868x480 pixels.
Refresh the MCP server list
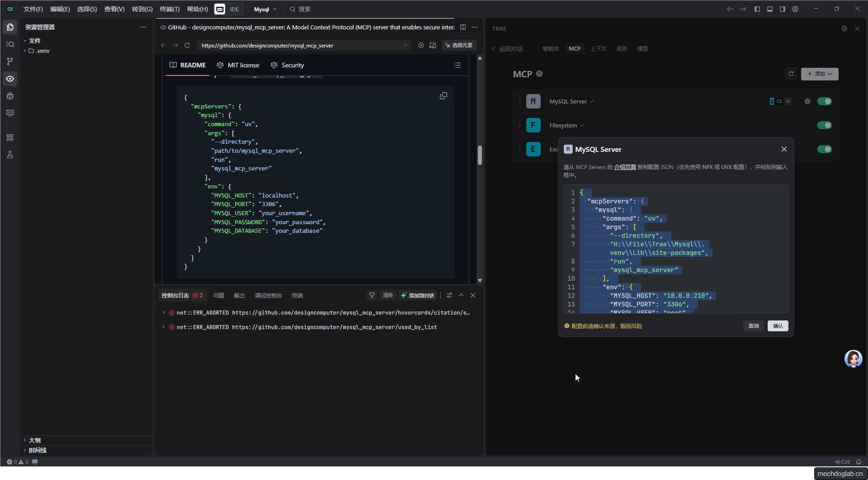(791, 74)
